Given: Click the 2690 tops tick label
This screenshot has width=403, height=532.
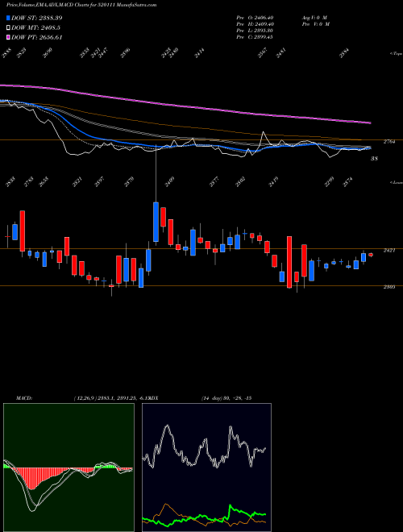Looking at the screenshot, I should pyautogui.click(x=48, y=53).
